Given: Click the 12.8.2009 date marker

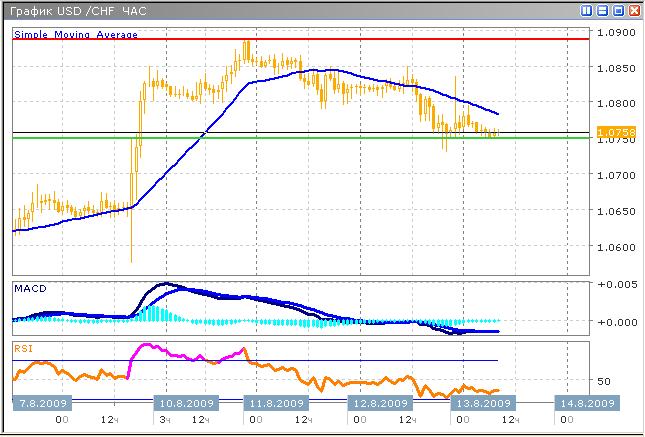Looking at the screenshot, I should point(379,403).
